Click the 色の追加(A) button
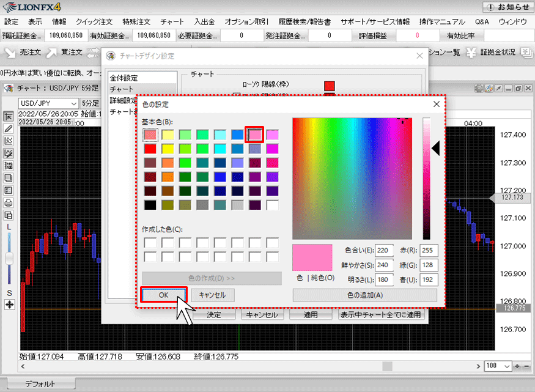The width and height of the screenshot is (535, 392). (365, 295)
